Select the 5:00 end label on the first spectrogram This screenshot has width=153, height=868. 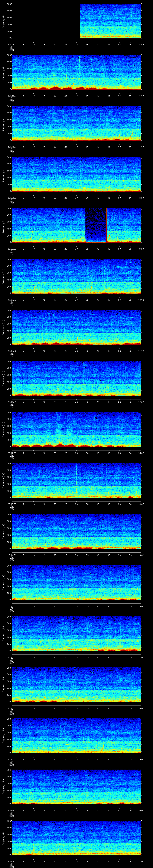click(x=141, y=44)
